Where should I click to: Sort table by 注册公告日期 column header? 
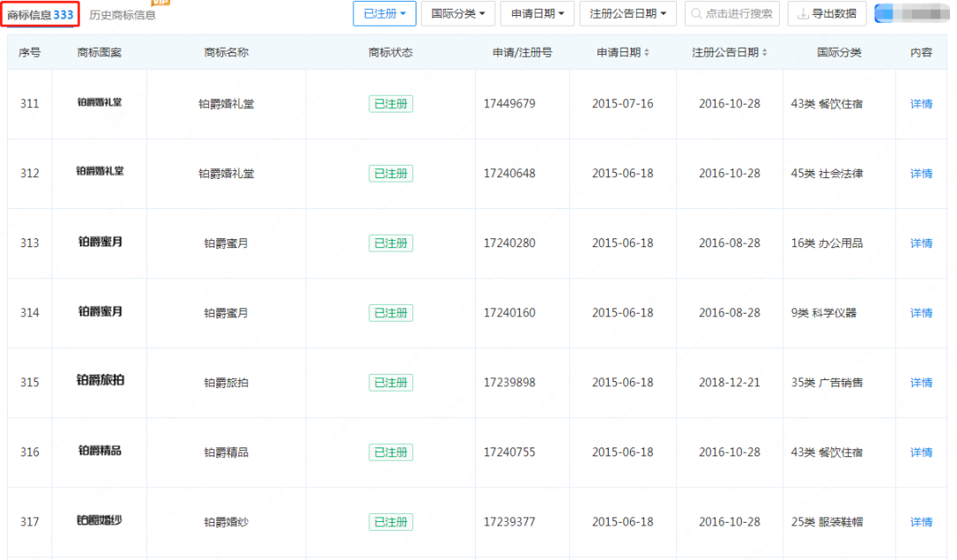click(x=729, y=52)
